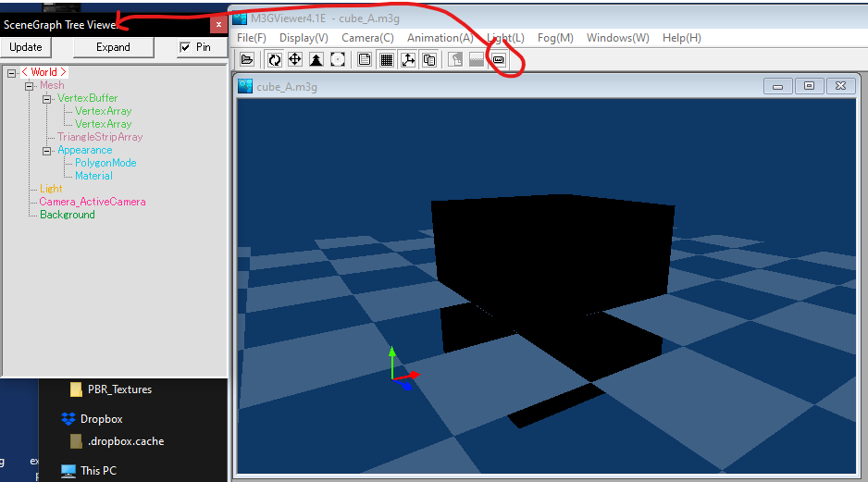The width and height of the screenshot is (868, 482).
Task: Click the Update button
Action: pyautogui.click(x=26, y=47)
